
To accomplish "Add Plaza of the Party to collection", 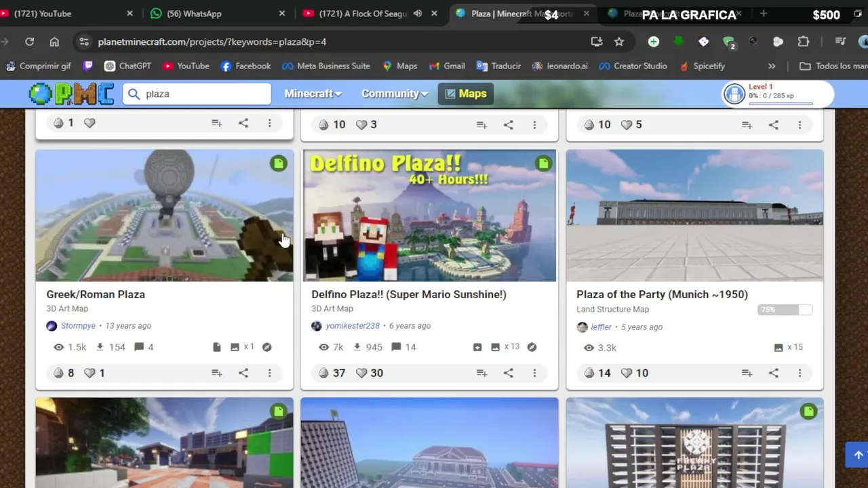I will click(747, 373).
